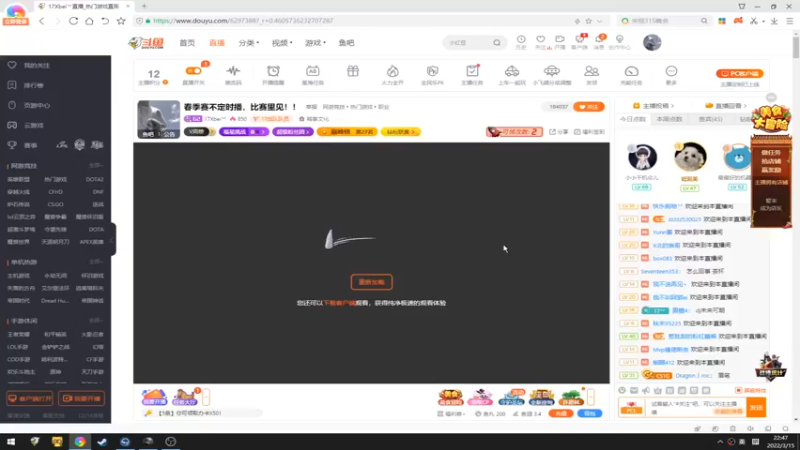The width and height of the screenshot is (800, 450).
Task: Click the Douyu logo in the header
Action: coord(146,43)
